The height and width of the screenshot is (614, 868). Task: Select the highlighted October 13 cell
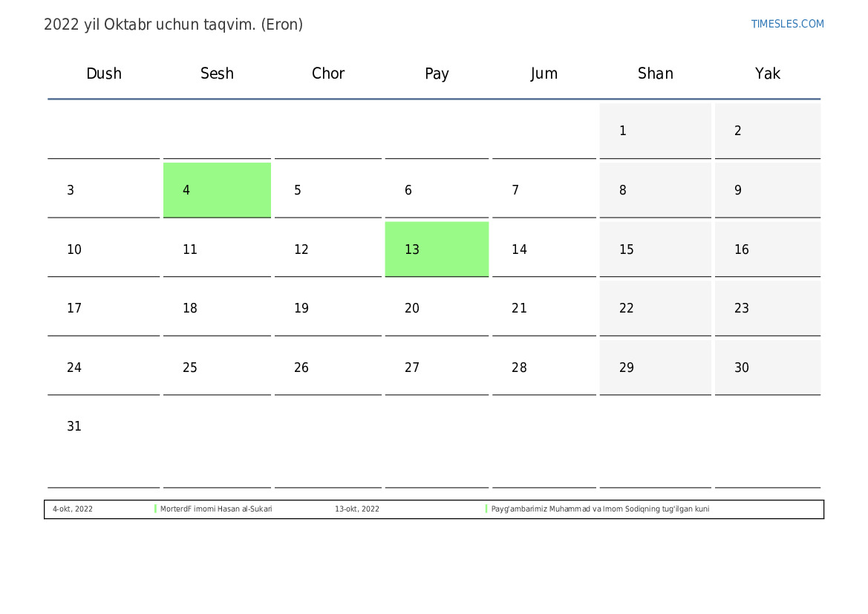(x=437, y=249)
